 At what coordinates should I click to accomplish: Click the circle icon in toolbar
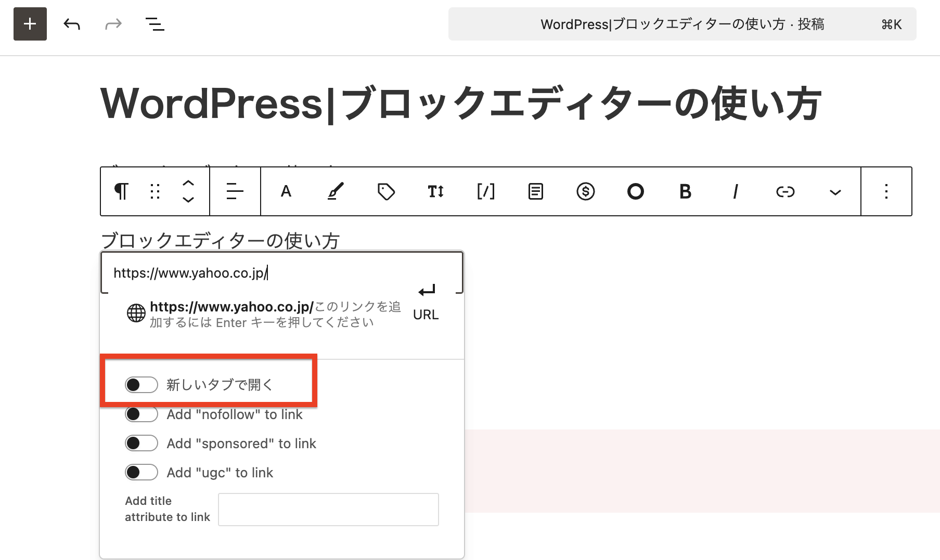coord(636,191)
